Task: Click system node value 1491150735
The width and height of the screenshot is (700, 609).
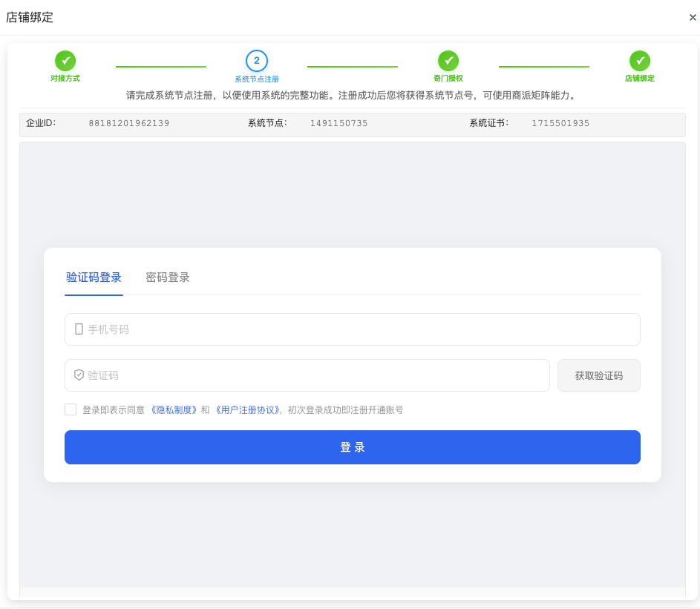Action: coord(338,123)
